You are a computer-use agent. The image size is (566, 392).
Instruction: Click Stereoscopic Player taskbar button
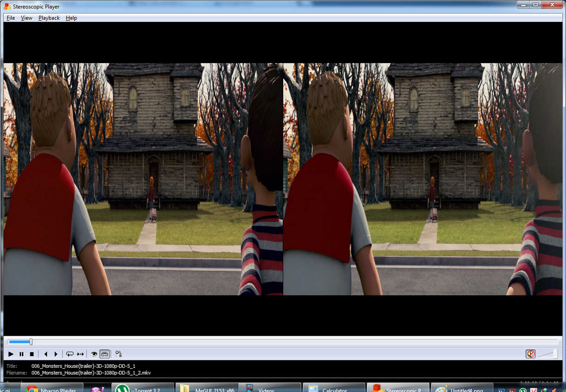397,388
